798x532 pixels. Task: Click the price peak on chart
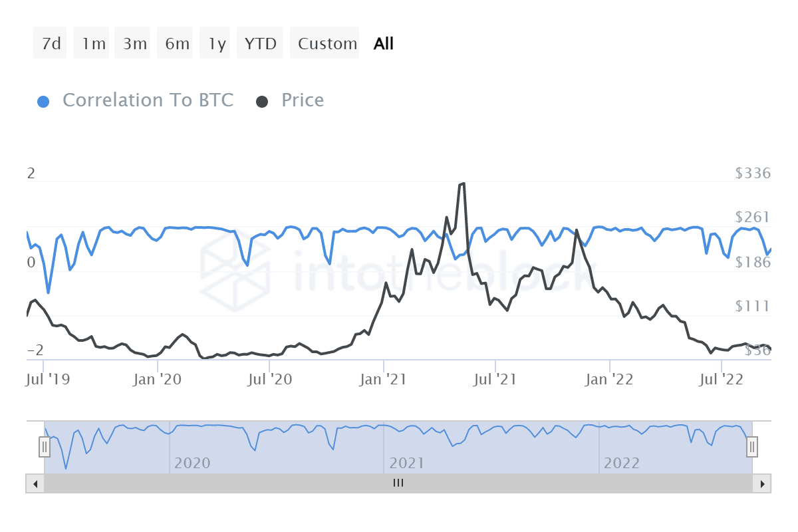click(463, 184)
